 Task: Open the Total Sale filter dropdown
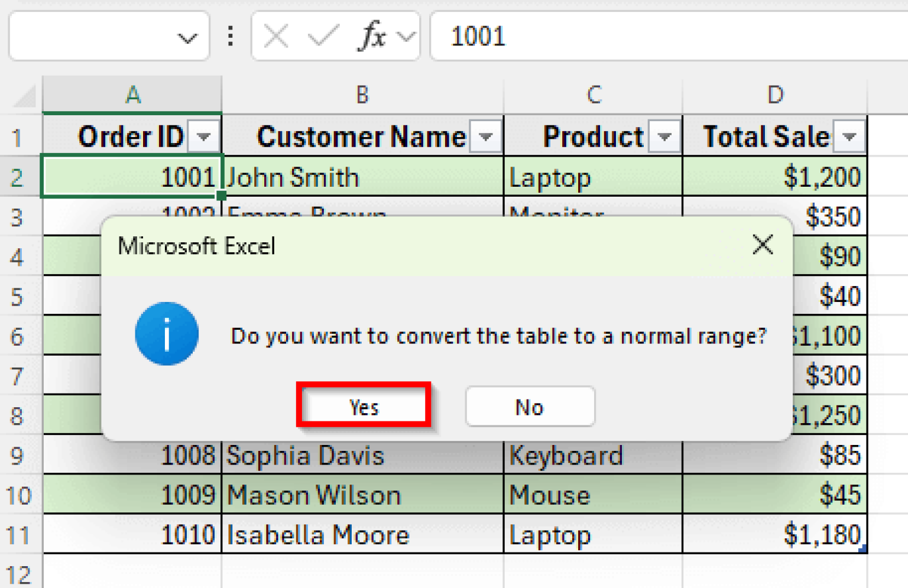850,136
